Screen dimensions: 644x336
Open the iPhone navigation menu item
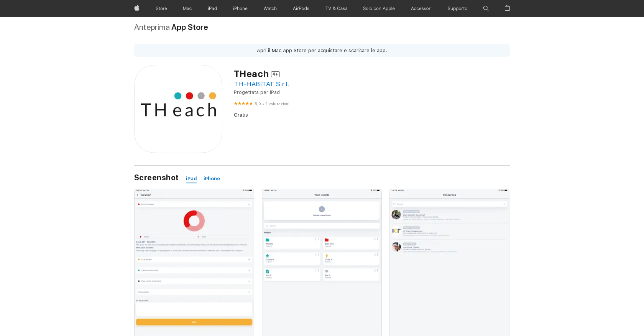coord(240,8)
